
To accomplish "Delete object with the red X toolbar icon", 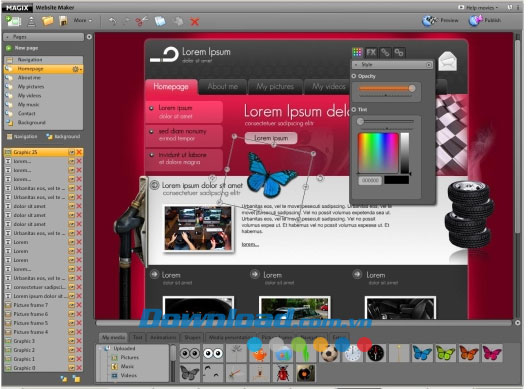I will (x=195, y=22).
